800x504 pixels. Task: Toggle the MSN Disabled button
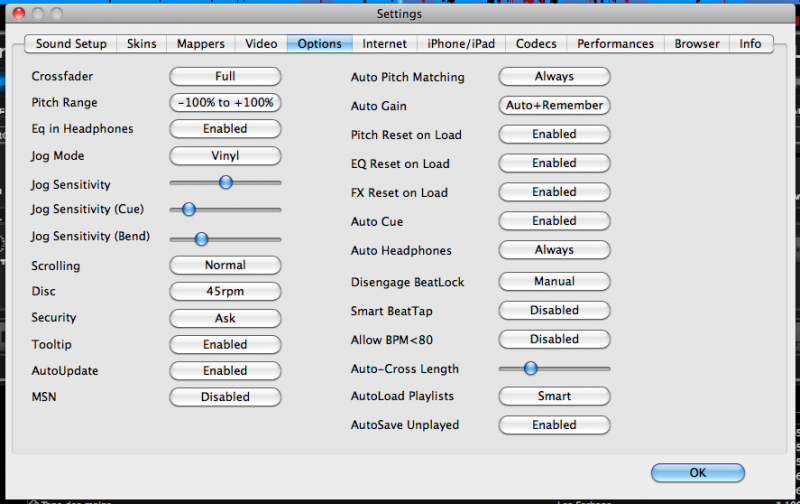click(225, 396)
